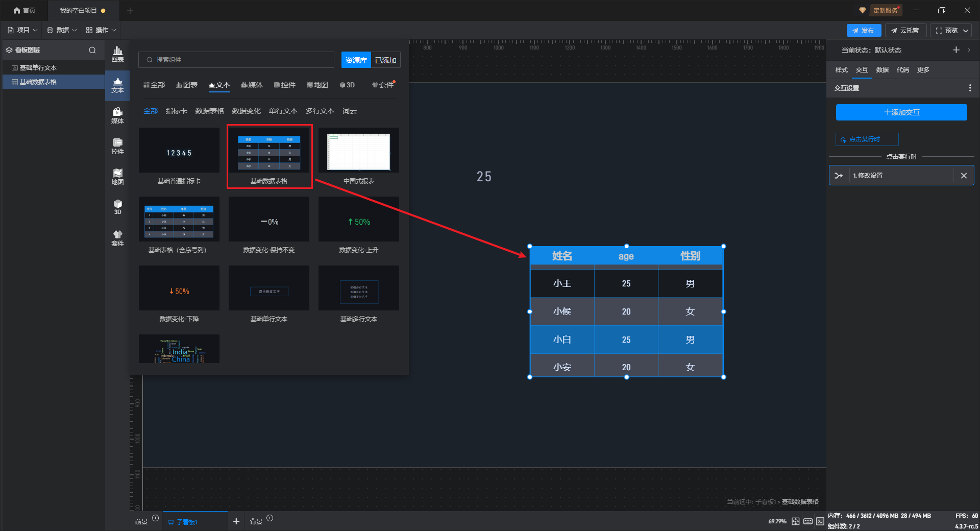Image resolution: width=980 pixels, height=531 pixels.
Task: Click the 添加交互 button
Action: click(901, 112)
